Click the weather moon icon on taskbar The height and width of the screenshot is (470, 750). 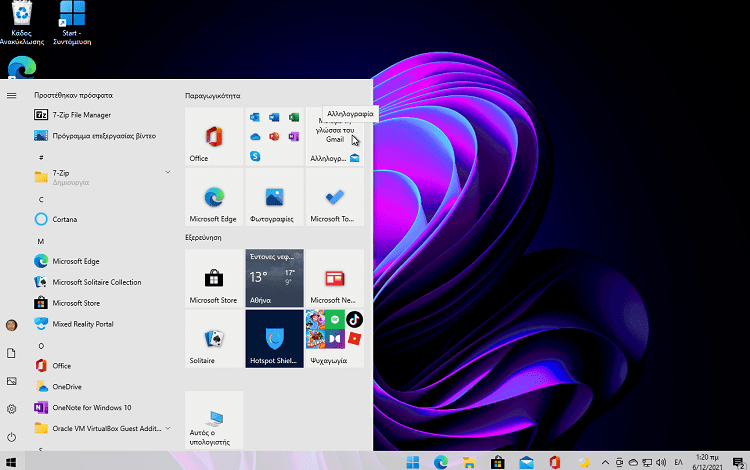click(x=584, y=462)
